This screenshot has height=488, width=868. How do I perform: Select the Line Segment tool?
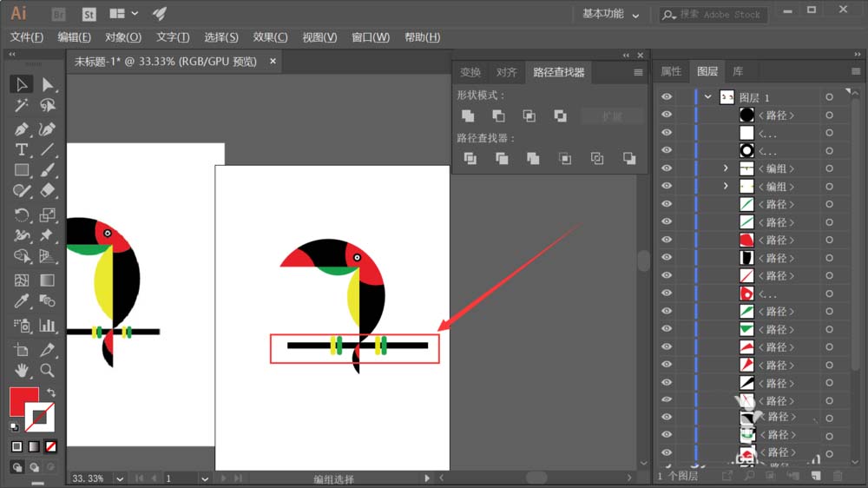pos(48,149)
